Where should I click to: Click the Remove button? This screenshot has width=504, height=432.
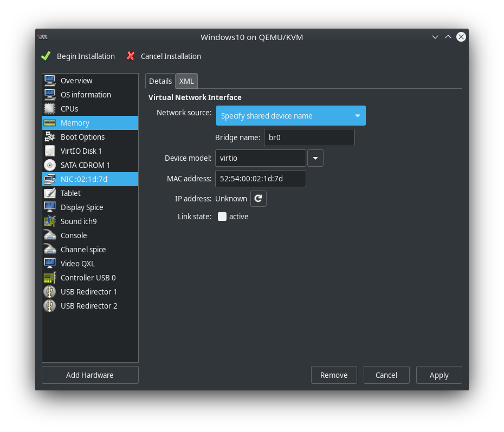coord(334,375)
